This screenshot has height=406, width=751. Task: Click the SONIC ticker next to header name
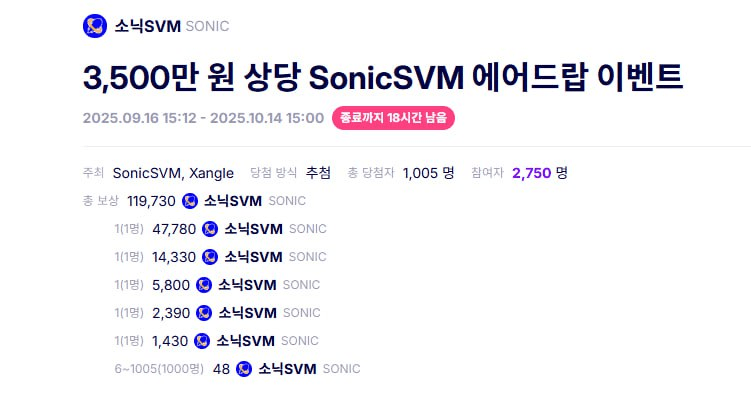click(207, 26)
